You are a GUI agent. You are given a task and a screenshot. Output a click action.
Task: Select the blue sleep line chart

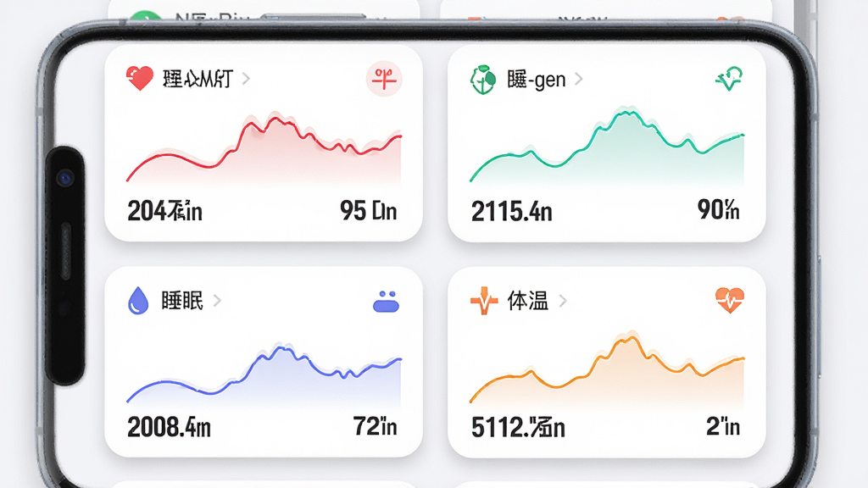point(264,374)
